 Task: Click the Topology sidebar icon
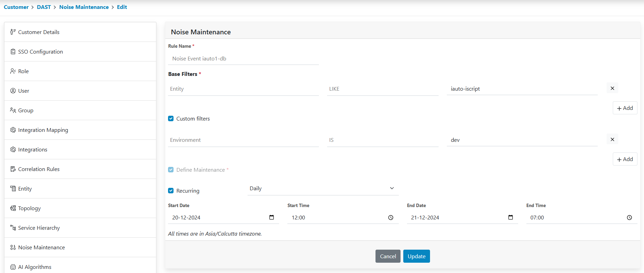click(x=13, y=208)
